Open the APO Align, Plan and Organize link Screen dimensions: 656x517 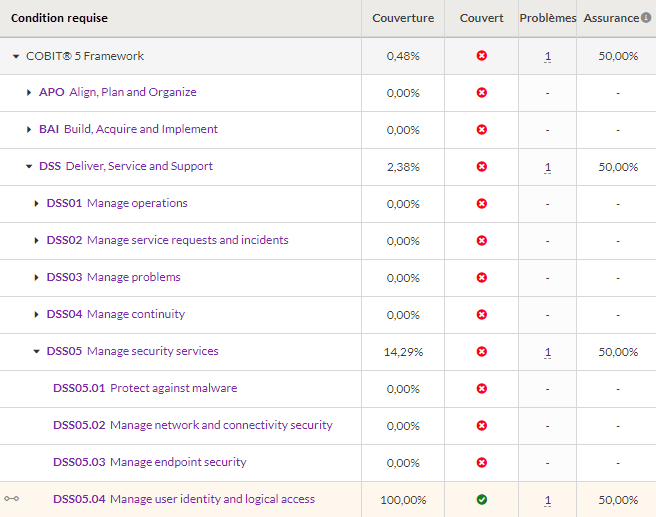(118, 92)
